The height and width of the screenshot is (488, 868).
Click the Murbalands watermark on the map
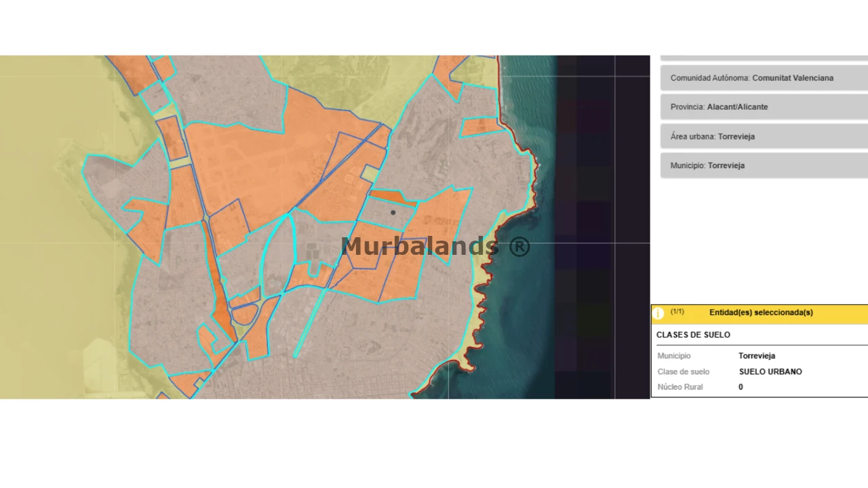pos(435,246)
